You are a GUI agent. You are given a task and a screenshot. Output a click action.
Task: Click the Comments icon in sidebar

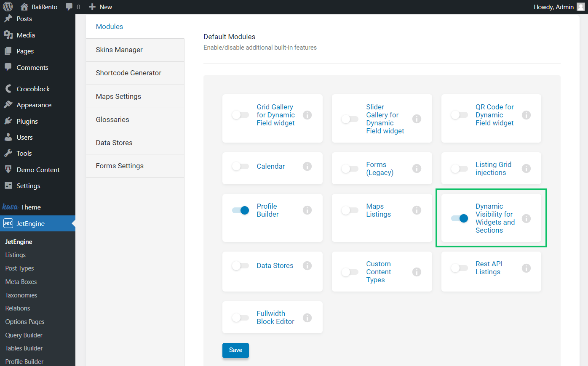tap(8, 67)
